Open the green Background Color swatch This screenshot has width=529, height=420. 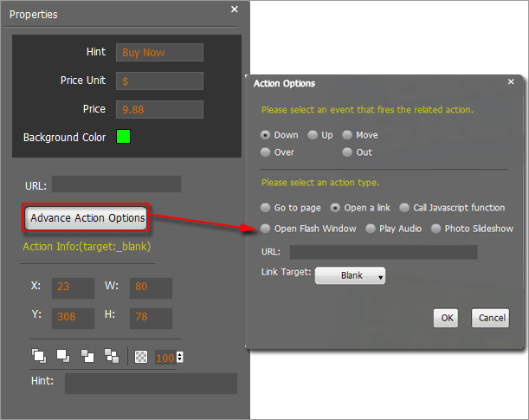(x=123, y=137)
